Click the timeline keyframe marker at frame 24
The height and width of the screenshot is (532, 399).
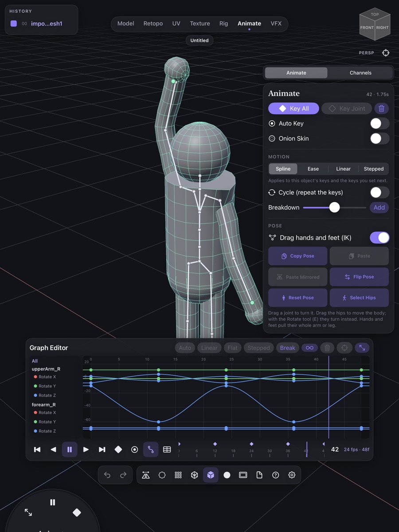coord(251,444)
